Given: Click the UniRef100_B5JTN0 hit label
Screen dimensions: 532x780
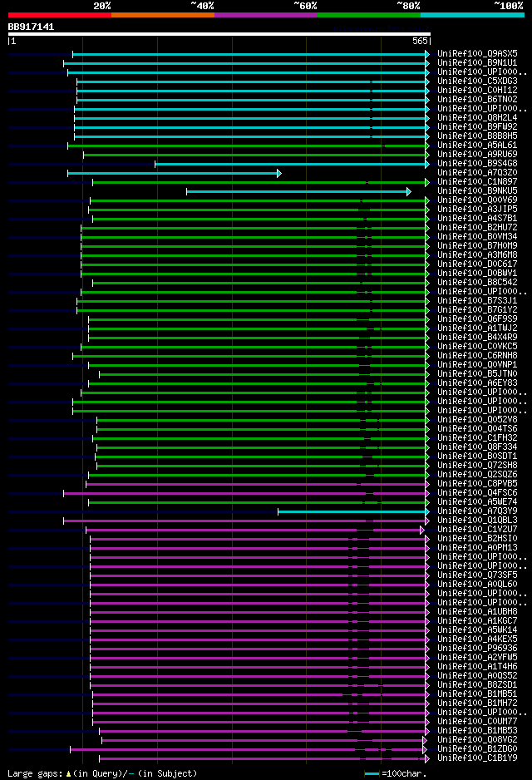Looking at the screenshot, I should (x=477, y=373).
